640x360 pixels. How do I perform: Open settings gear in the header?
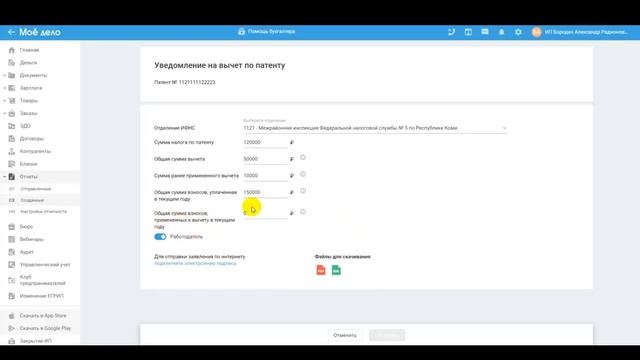(x=518, y=32)
